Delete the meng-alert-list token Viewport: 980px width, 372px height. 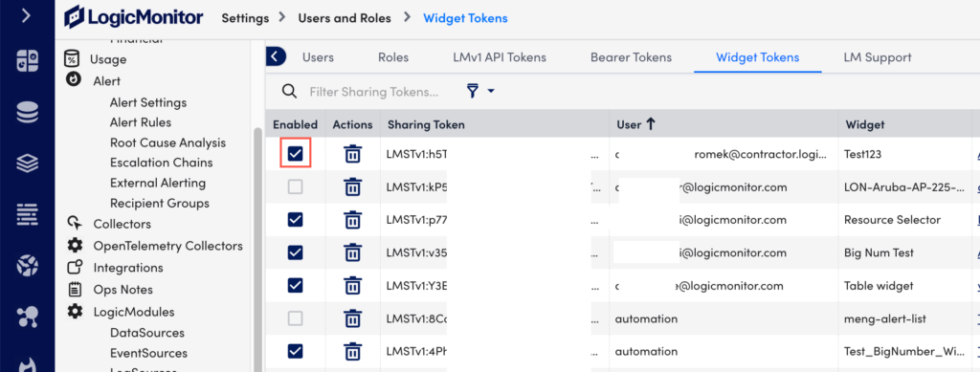tap(353, 319)
